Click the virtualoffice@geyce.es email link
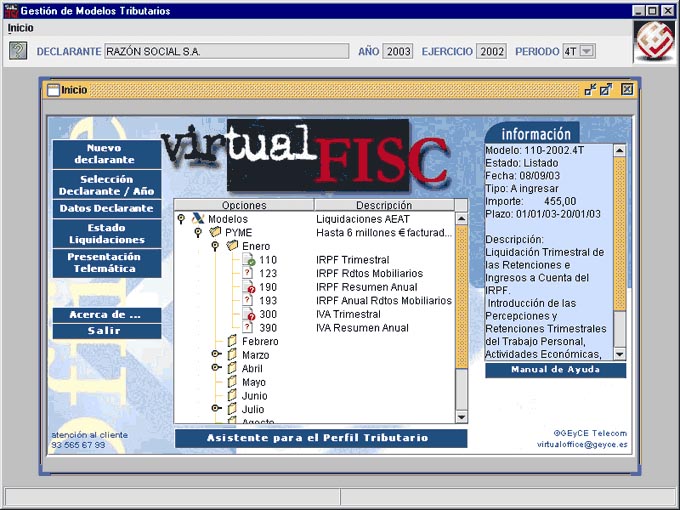 tap(582, 444)
